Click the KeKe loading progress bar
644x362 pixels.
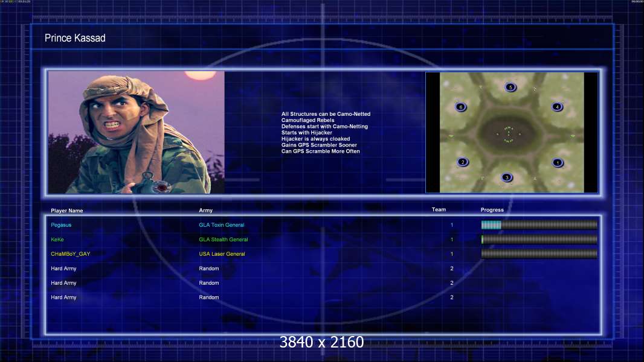pos(539,240)
